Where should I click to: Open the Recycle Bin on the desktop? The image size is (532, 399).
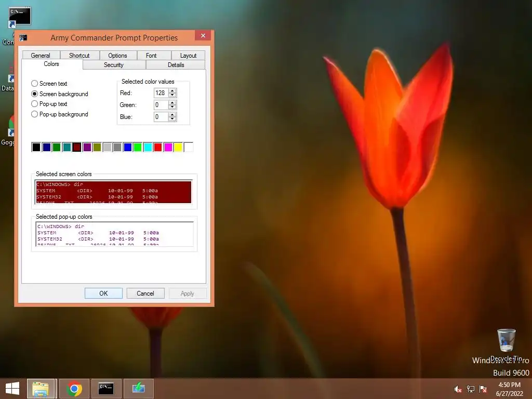tap(506, 345)
